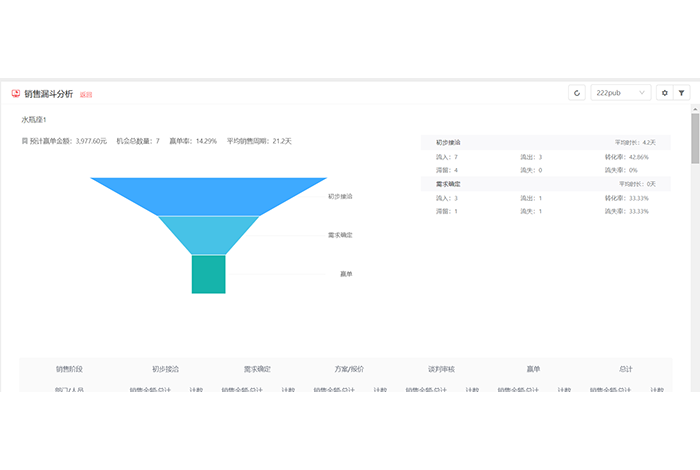Click the cyan 需求确定 funnel segment
Viewport: 700px width, 470px height.
tap(208, 235)
